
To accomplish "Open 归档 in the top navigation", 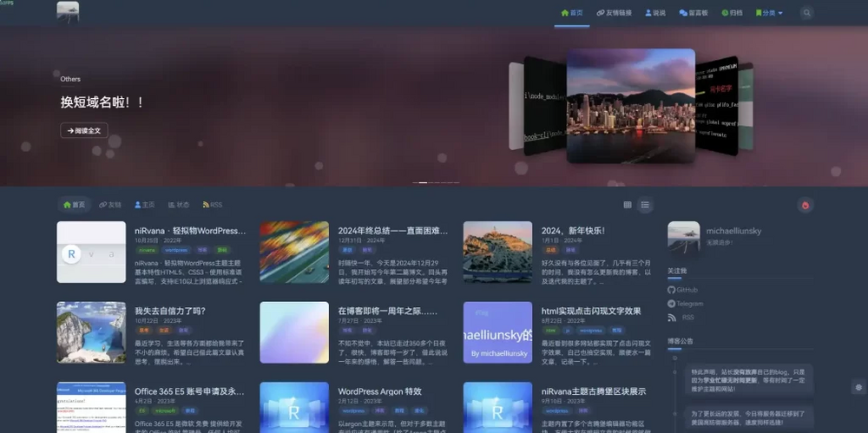I will point(733,13).
